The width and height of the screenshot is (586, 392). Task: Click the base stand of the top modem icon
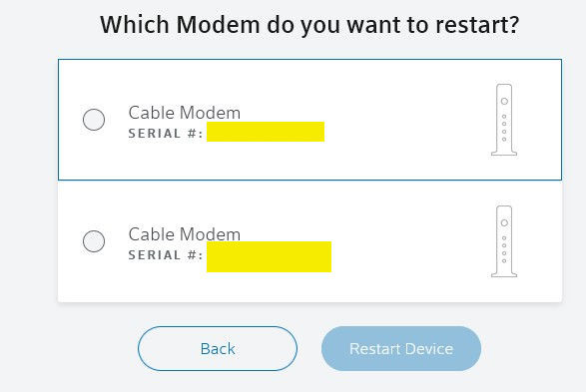click(x=504, y=153)
